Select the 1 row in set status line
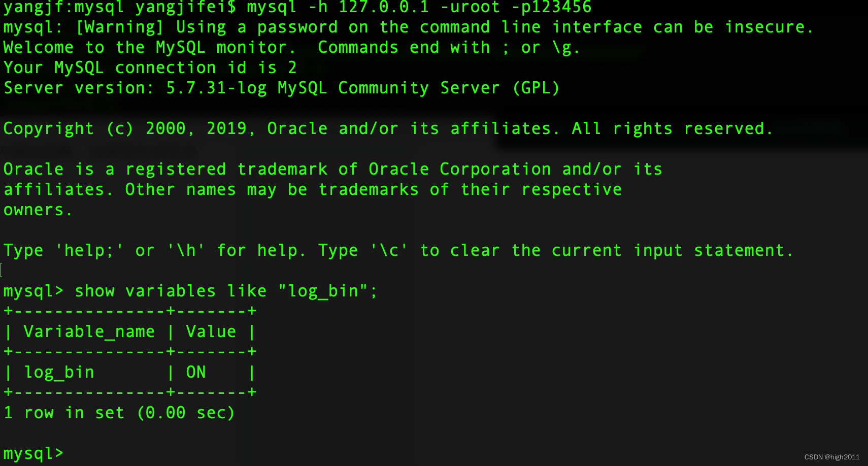Viewport: 868px width, 466px height. click(119, 412)
